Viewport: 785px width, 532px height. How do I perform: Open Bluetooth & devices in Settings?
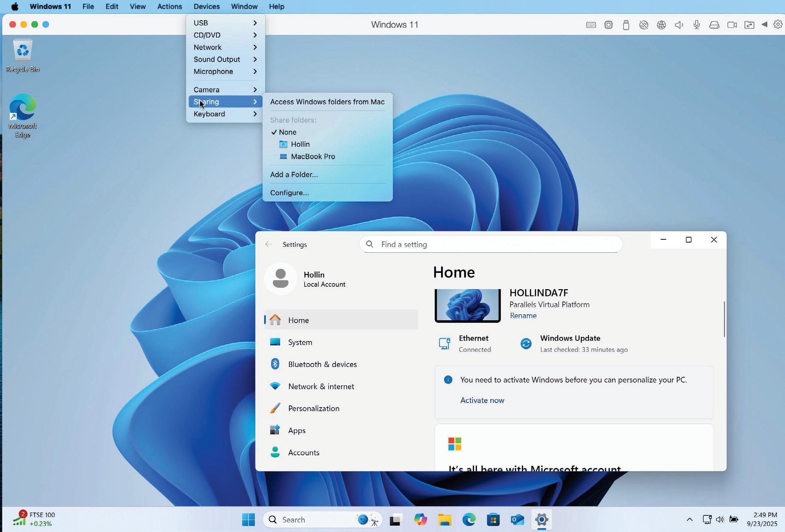click(x=341, y=364)
